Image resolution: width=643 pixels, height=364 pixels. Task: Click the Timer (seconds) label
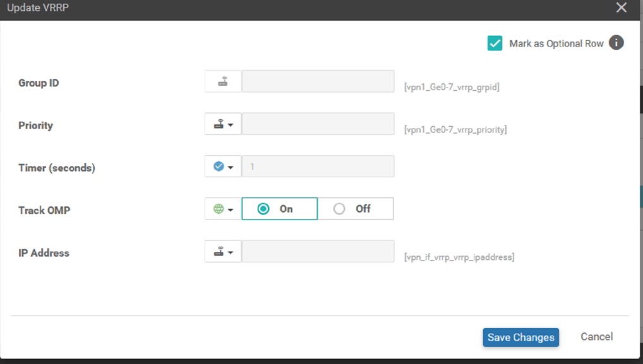coord(57,168)
